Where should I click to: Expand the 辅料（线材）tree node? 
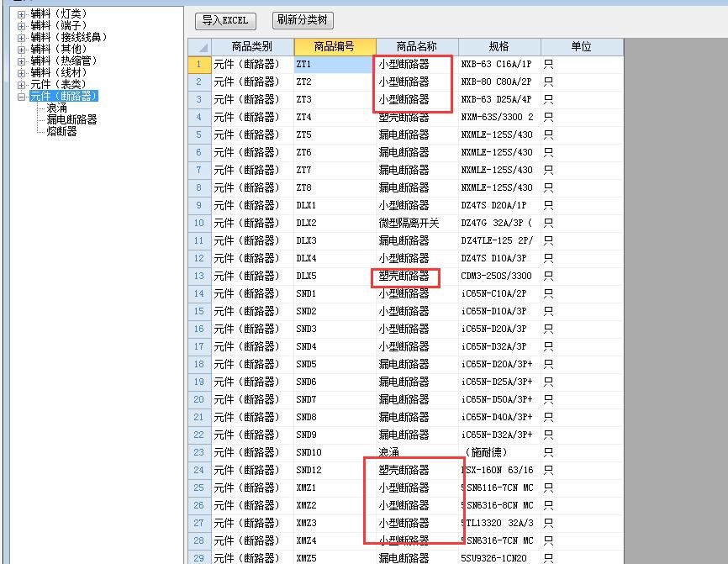click(x=21, y=73)
